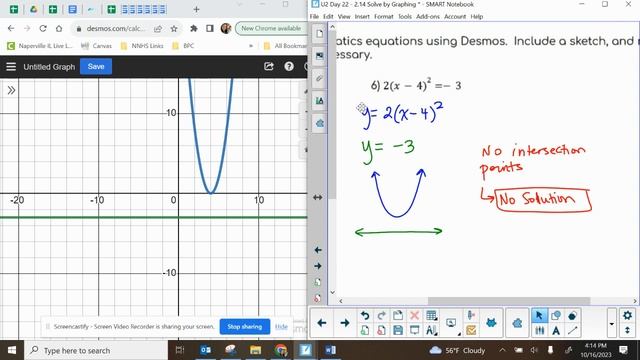The image size is (640, 360).
Task: Open the Chrome home page
Action: (59, 29)
